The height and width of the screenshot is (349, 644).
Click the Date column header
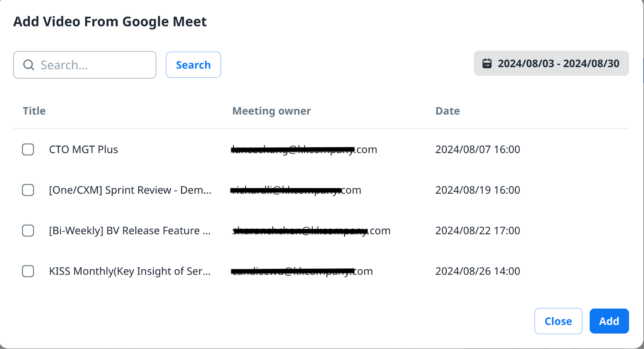point(448,111)
